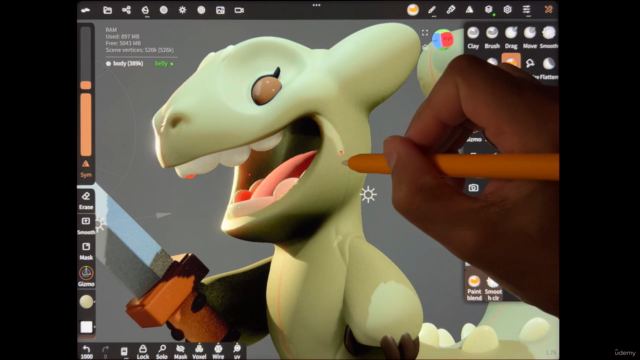Toggle Mask visibility in bottom bar
The width and height of the screenshot is (640, 360).
[180, 351]
